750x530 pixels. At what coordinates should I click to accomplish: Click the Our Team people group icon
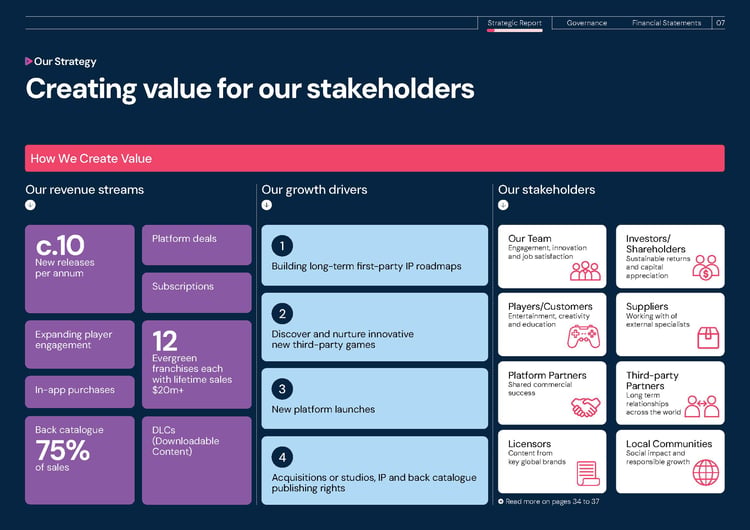point(585,271)
